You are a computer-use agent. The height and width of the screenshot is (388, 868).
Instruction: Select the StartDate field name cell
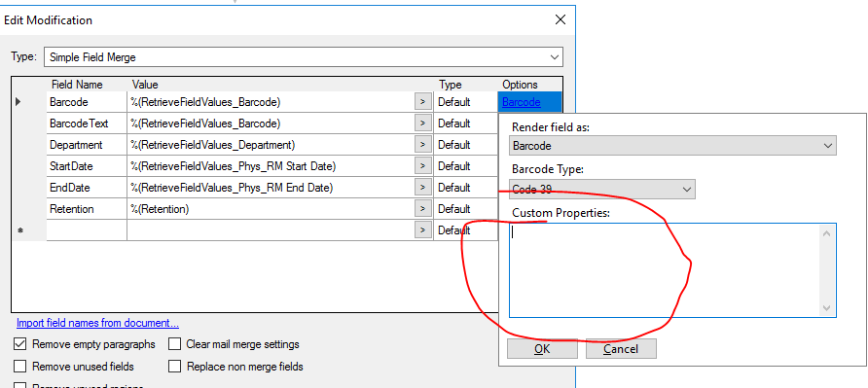[x=87, y=166]
